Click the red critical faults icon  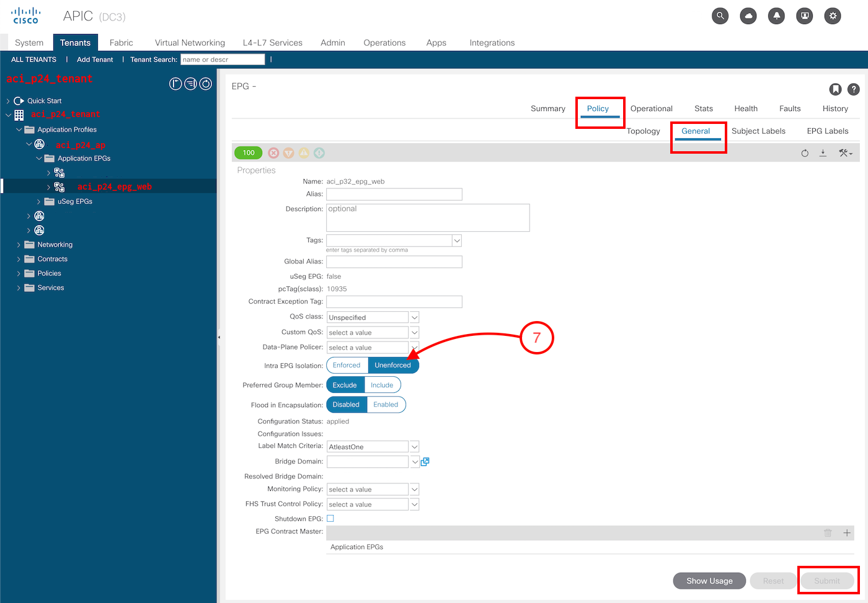pyautogui.click(x=273, y=152)
